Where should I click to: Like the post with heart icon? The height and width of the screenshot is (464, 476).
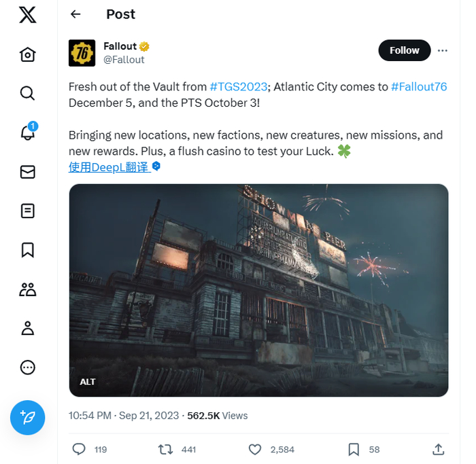255,449
